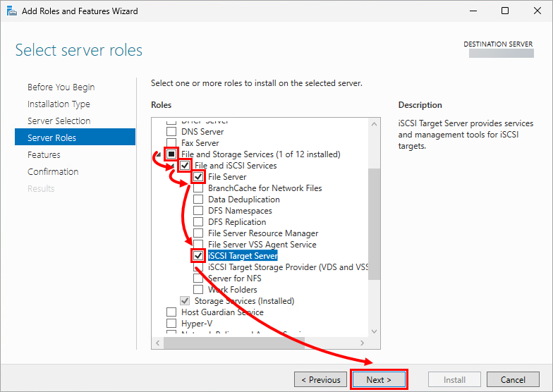
Task: Enable the DNS Server role checkbox
Action: tap(171, 131)
